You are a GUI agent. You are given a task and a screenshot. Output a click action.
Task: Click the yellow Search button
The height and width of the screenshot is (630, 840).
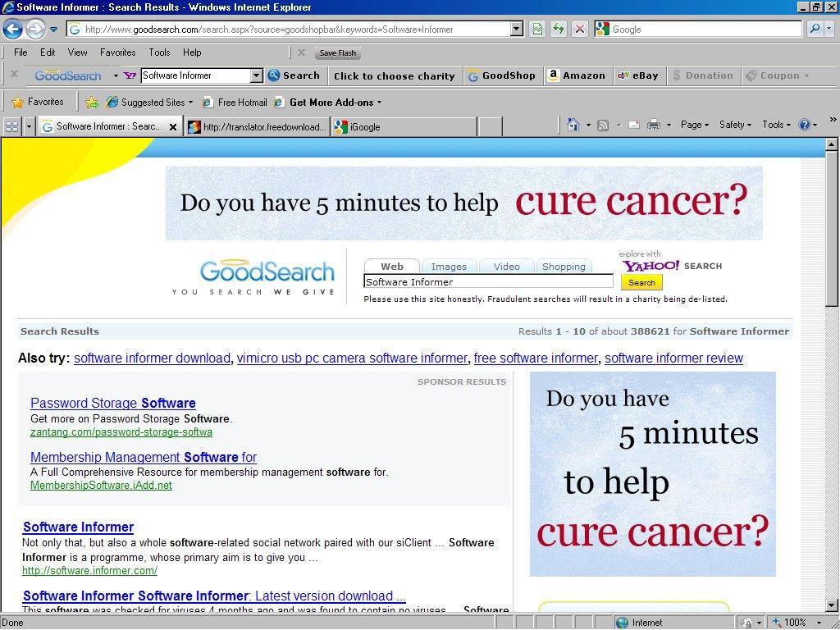(x=641, y=282)
